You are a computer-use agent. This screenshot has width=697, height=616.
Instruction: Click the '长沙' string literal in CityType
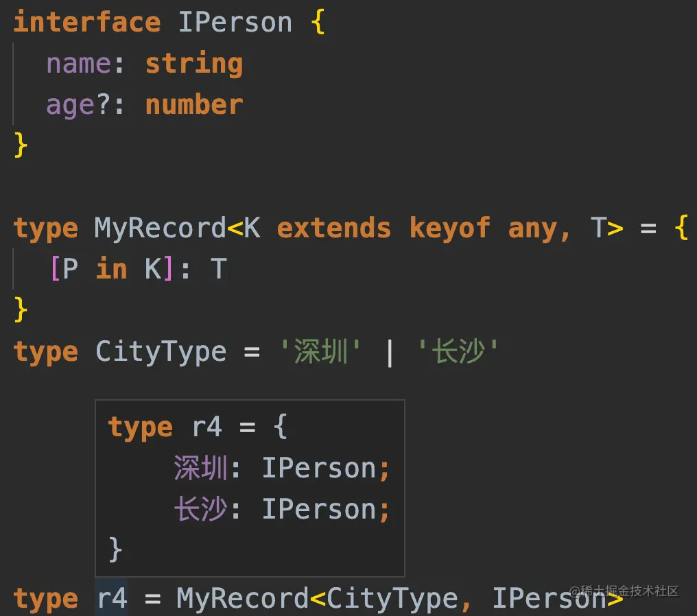[458, 351]
